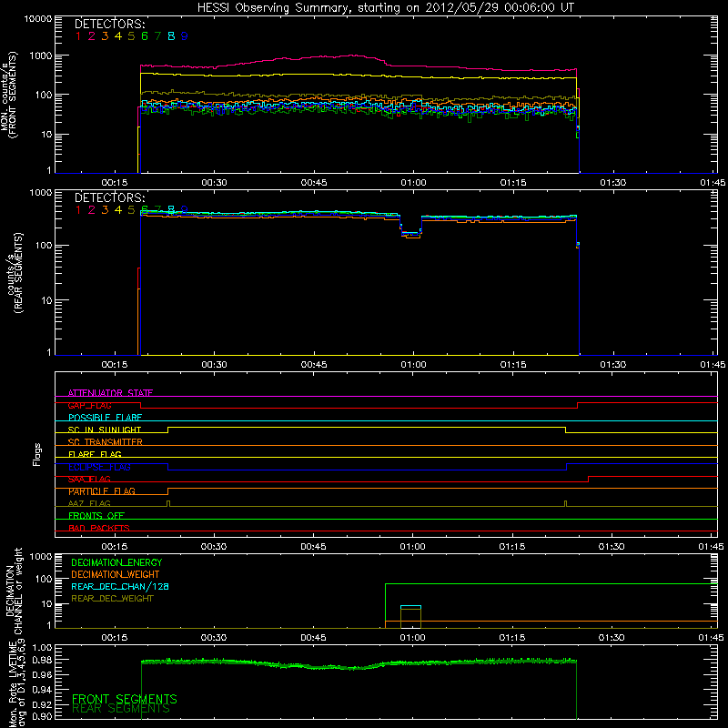The image size is (728, 728).
Task: Click the counts/s (REAR SEGMENTS) axis title
Action: pyautogui.click(x=15, y=273)
